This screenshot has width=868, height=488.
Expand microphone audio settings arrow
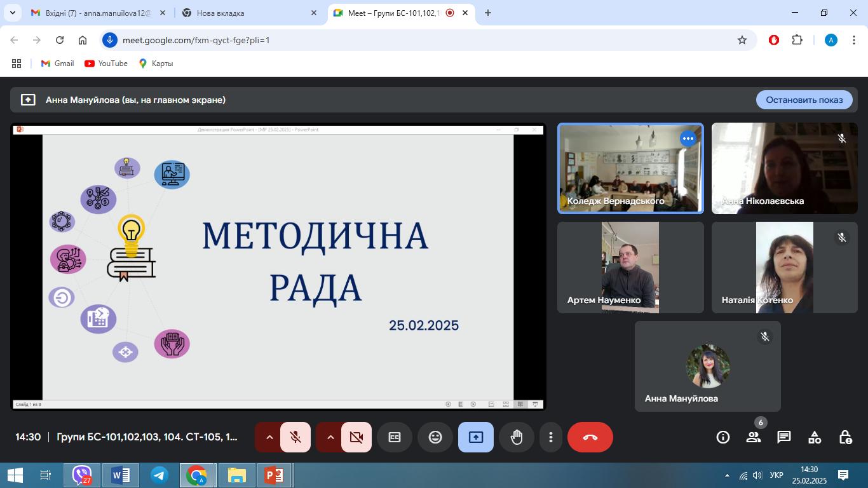coord(269,437)
